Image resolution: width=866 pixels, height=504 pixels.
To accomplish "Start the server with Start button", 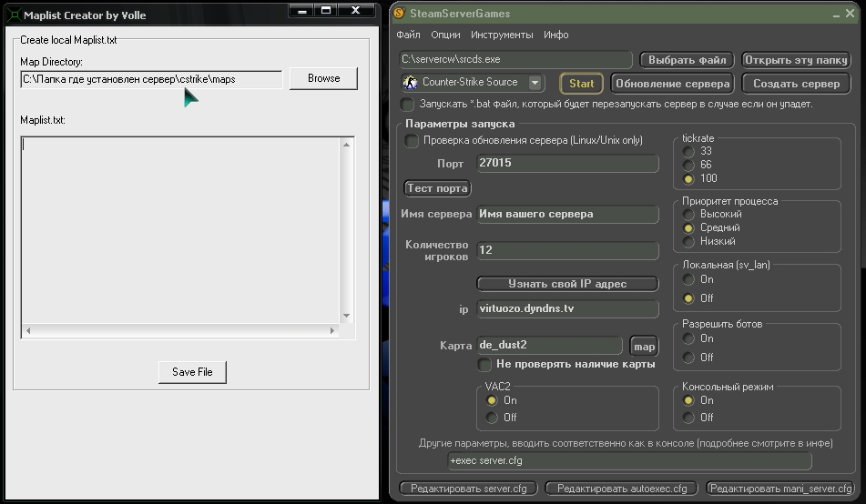I will tap(581, 84).
